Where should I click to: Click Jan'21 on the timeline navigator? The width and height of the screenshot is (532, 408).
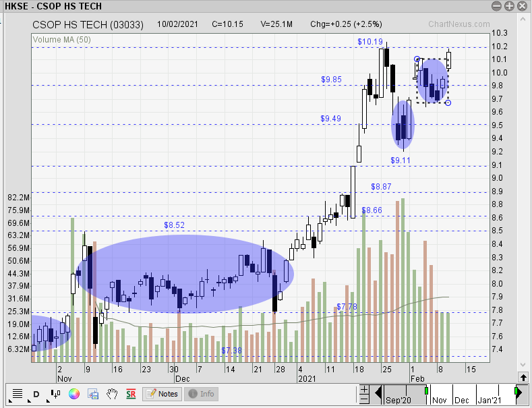tap(489, 400)
